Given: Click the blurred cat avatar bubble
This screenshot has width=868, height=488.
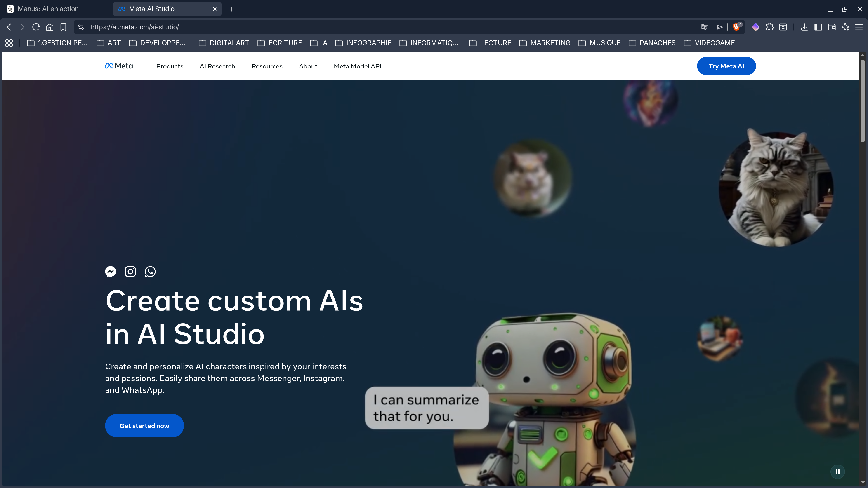Looking at the screenshot, I should (x=532, y=178).
